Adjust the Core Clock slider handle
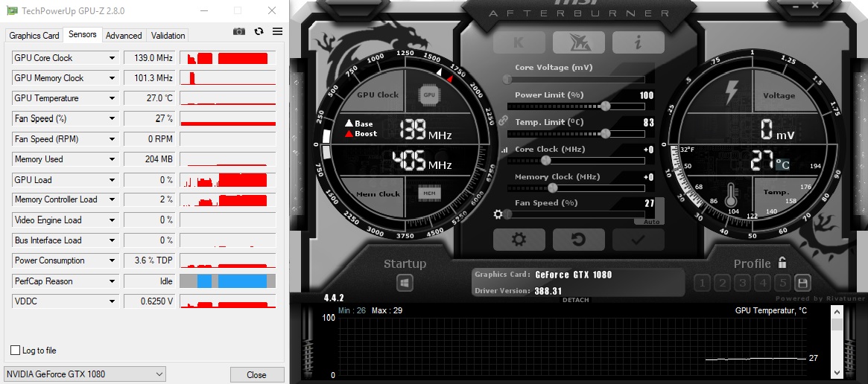Image resolution: width=868 pixels, height=384 pixels. tap(546, 161)
